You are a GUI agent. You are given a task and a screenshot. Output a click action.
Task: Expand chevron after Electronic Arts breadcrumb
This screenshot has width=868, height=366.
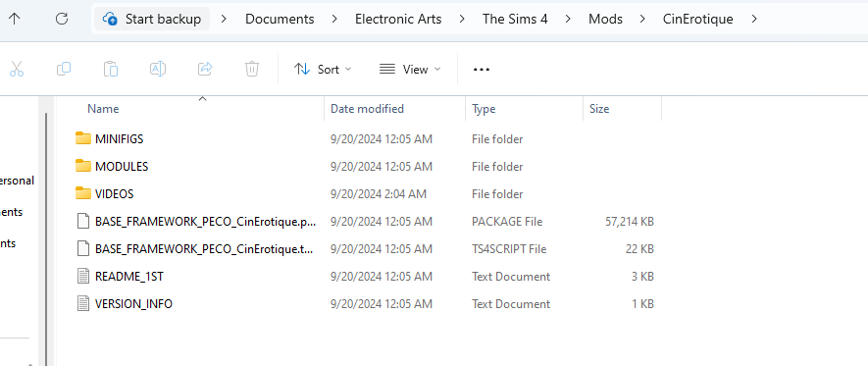pyautogui.click(x=462, y=20)
